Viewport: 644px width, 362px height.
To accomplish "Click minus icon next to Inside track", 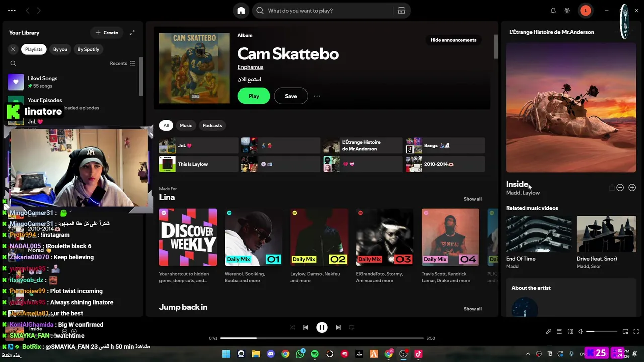I will tap(620, 188).
